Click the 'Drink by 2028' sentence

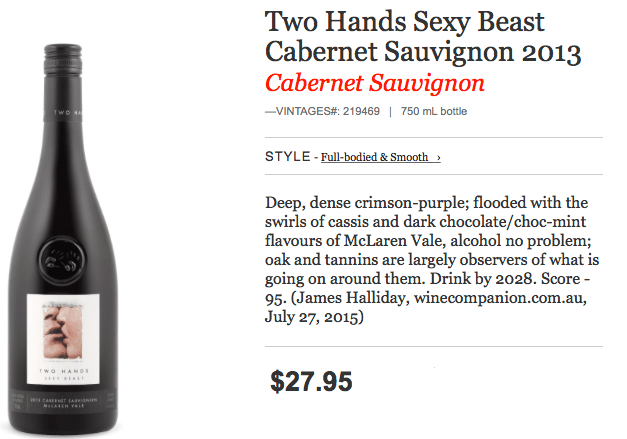[x=483, y=279]
